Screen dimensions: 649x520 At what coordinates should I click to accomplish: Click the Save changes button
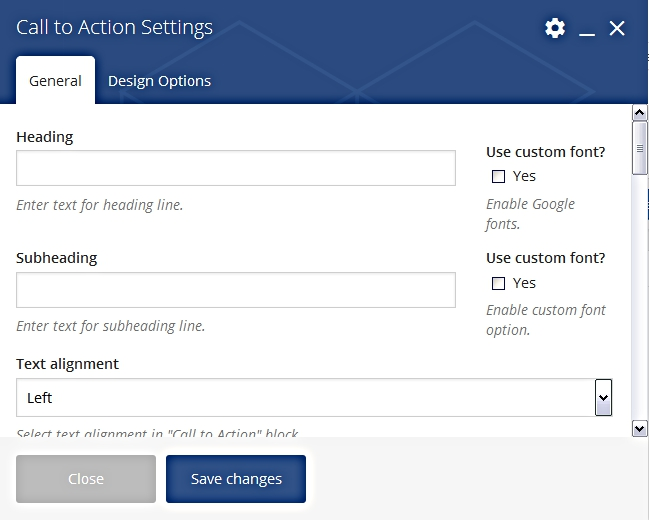coord(236,479)
